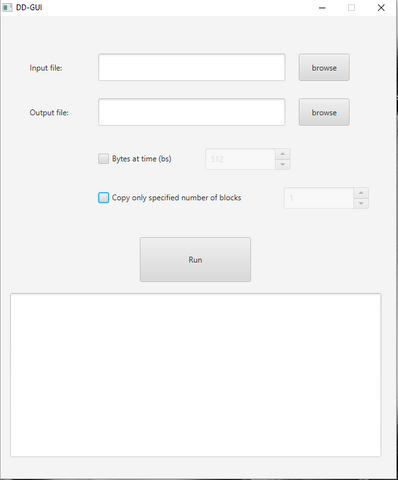Click inside the output log text area
Screen dimensions: 398x480
(196, 375)
